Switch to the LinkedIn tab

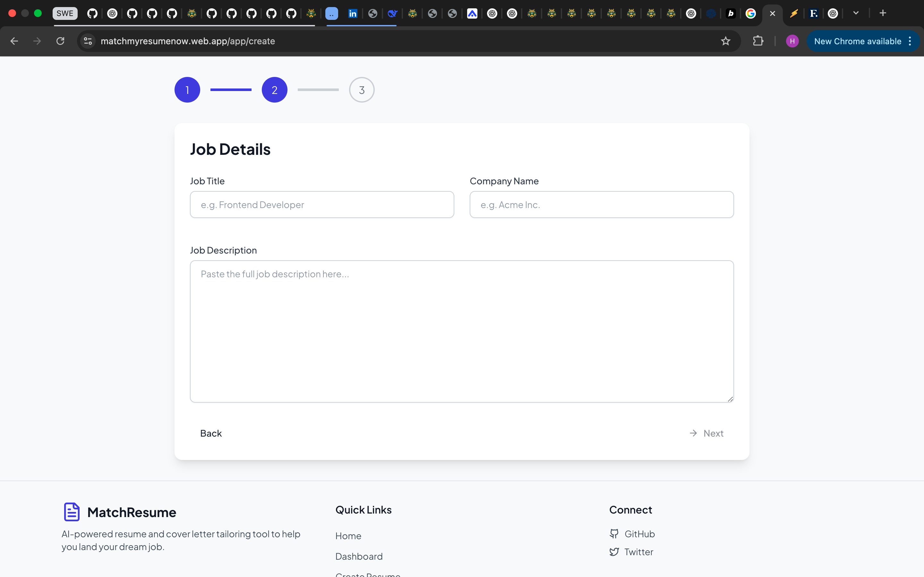coord(352,14)
